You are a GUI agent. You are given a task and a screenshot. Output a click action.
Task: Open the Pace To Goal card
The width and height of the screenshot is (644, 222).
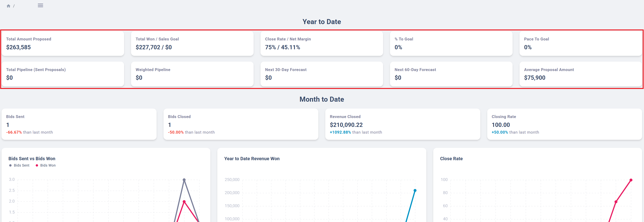pos(580,43)
